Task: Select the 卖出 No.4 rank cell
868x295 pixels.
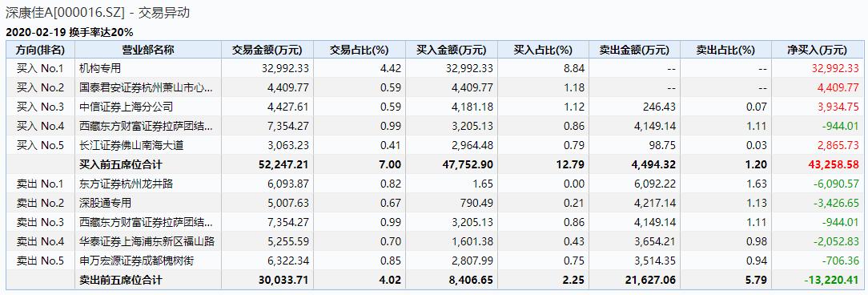Action: pyautogui.click(x=40, y=241)
